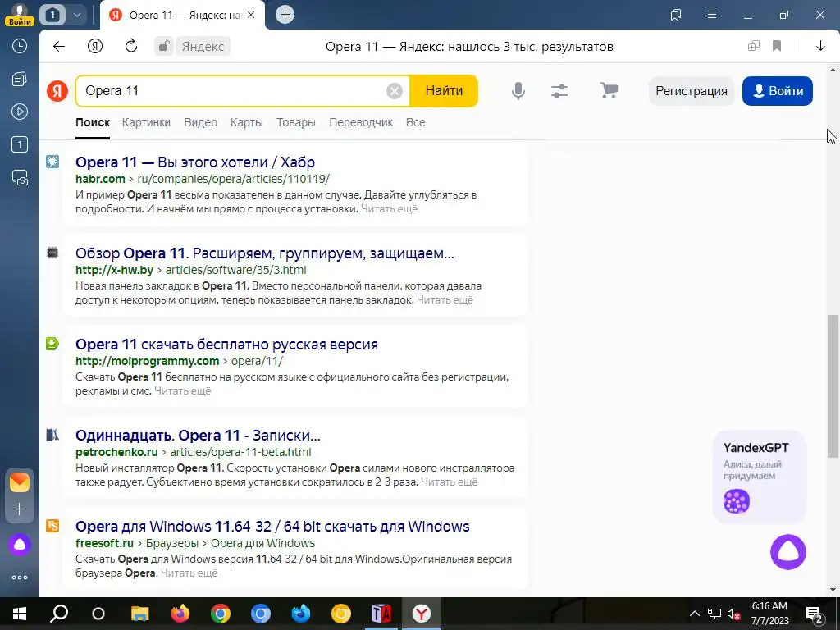Click the moiprogrammy.com URL link

click(x=148, y=361)
